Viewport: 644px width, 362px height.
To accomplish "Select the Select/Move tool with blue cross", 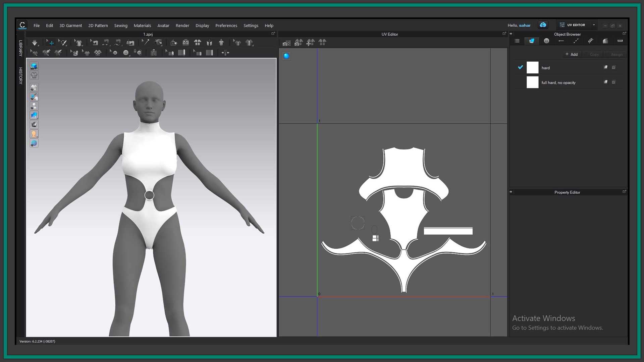I will [x=50, y=43].
